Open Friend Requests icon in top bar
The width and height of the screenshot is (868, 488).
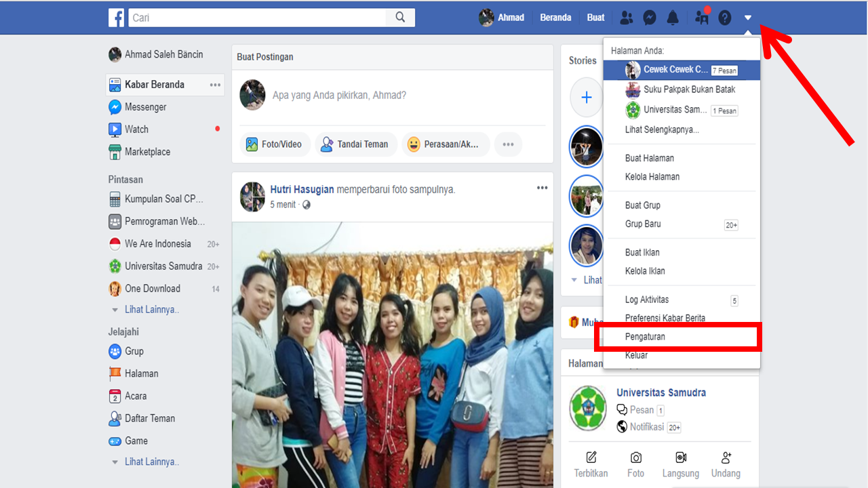pyautogui.click(x=627, y=18)
